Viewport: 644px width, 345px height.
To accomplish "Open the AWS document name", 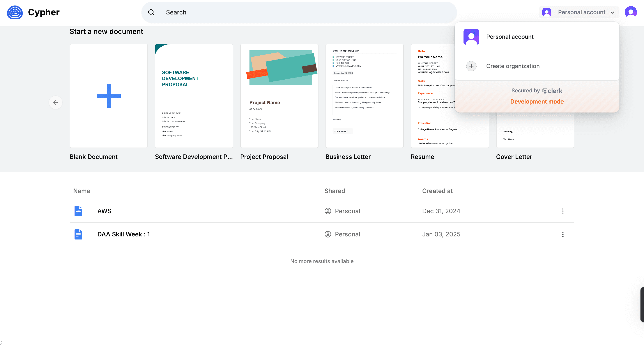I will pos(104,211).
